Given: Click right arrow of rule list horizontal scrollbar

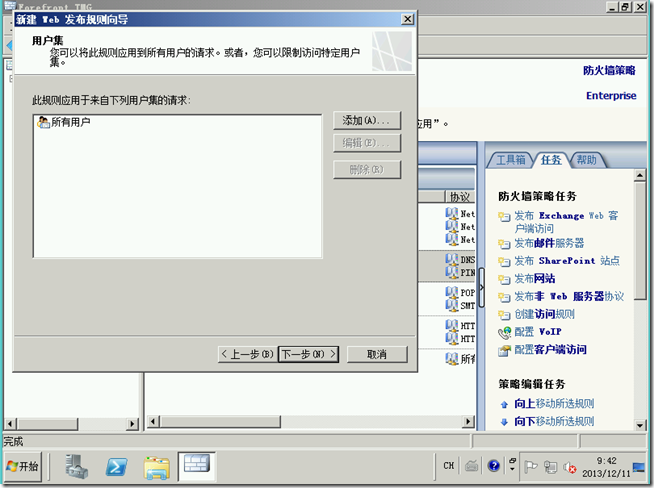Looking at the screenshot, I should pos(468,421).
